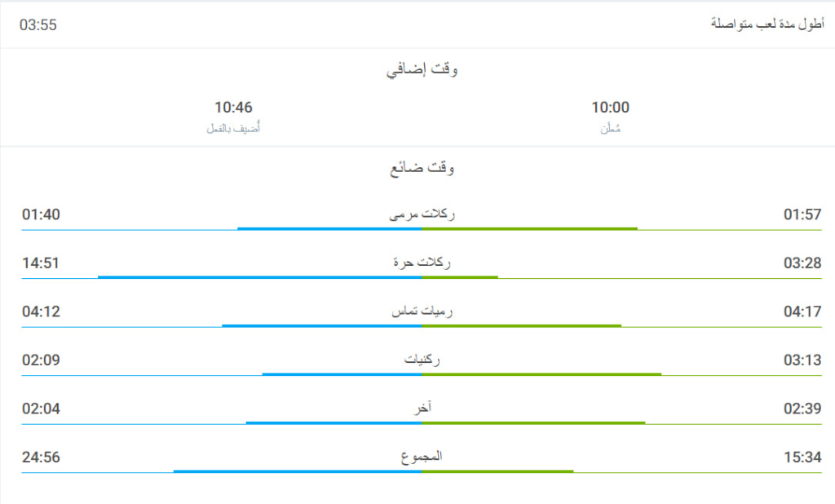Click the 10:00 announced added time value

point(610,108)
